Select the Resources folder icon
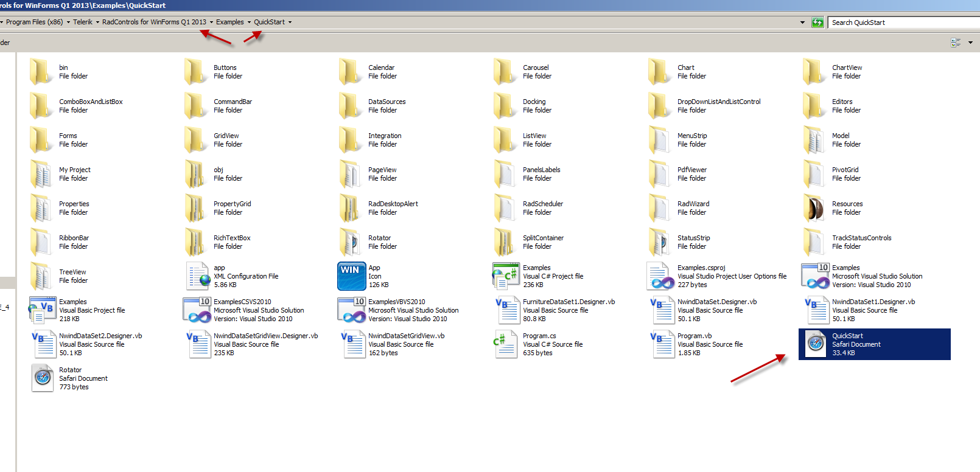Viewport: 980px width, 472px height. tap(815, 208)
